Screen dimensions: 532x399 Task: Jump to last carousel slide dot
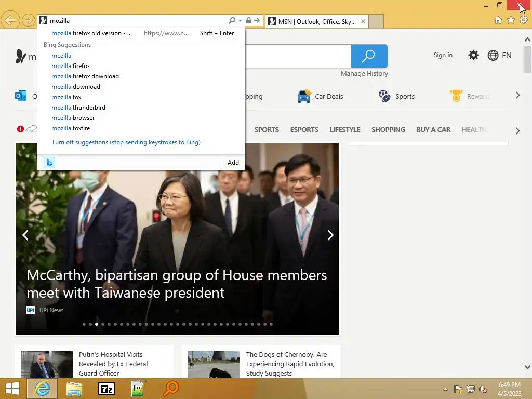(271, 324)
